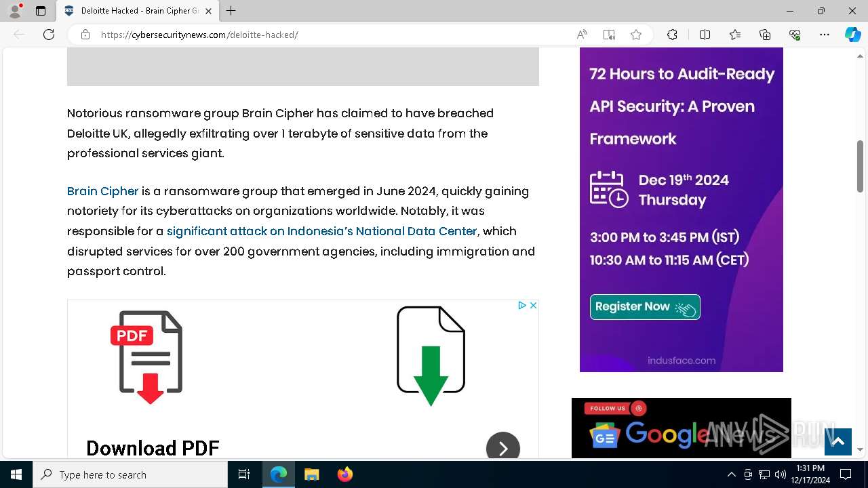This screenshot has width=868, height=488.
Task: Open volume control tray icon
Action: 781,474
